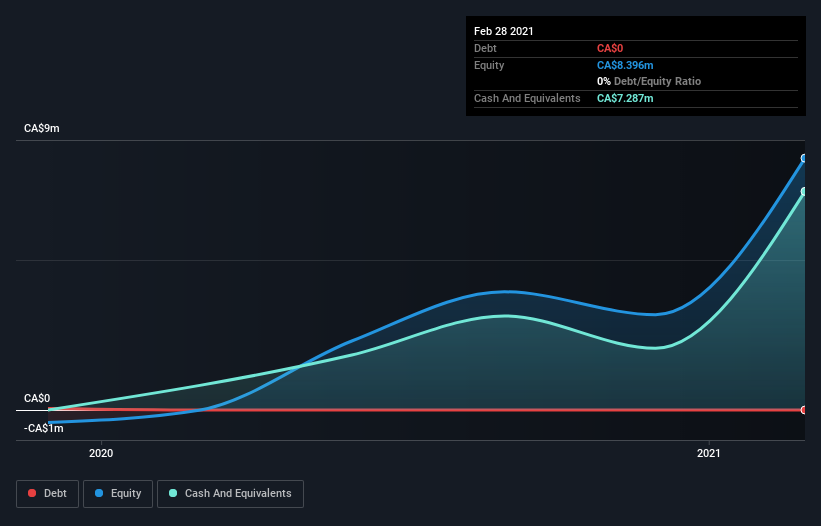Click the red Debt legend dot

(32, 493)
